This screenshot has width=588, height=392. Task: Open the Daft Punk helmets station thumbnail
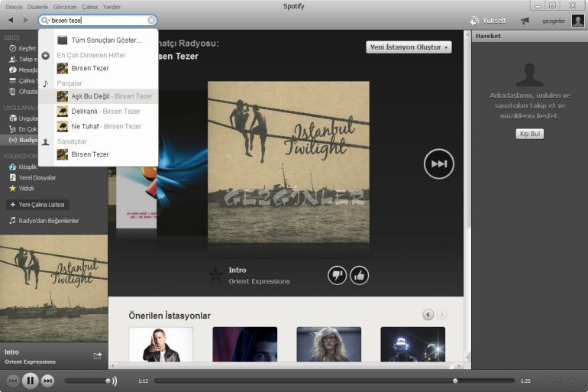[413, 345]
